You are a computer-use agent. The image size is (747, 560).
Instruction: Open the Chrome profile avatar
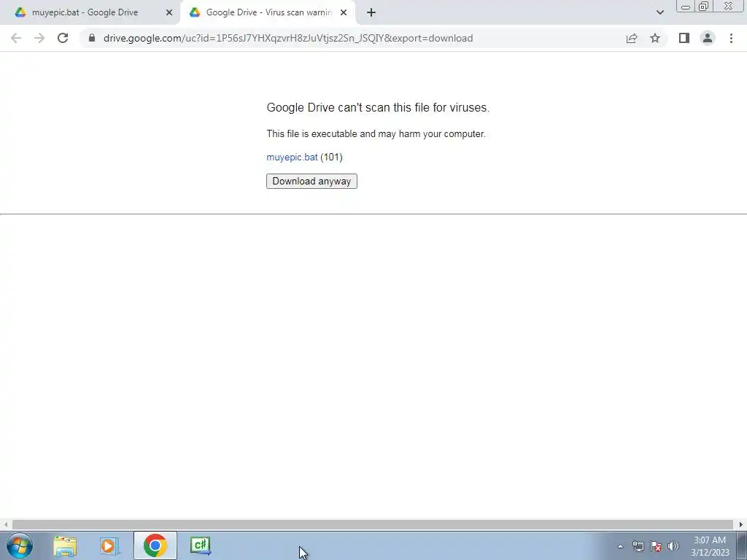[x=708, y=38]
